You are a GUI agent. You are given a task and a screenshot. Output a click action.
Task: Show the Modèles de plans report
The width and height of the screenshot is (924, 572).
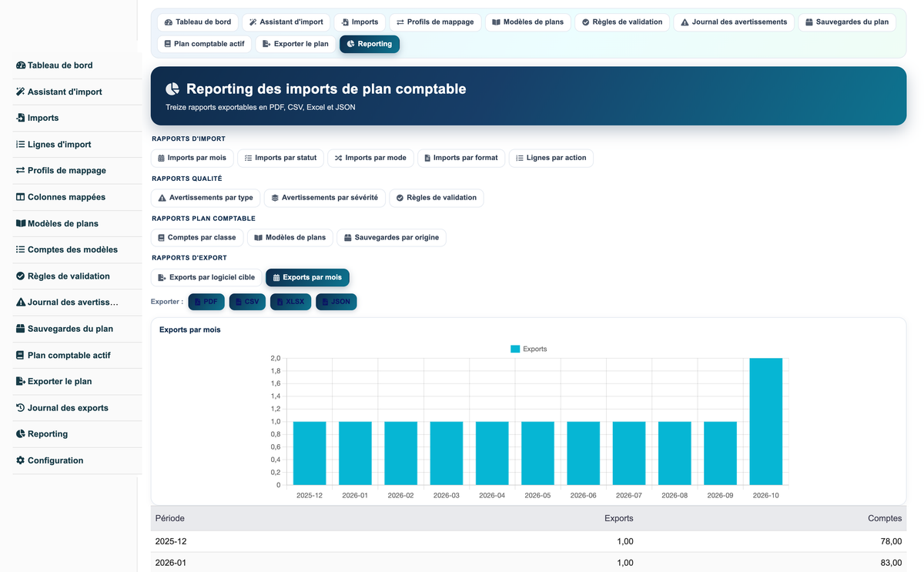click(290, 238)
